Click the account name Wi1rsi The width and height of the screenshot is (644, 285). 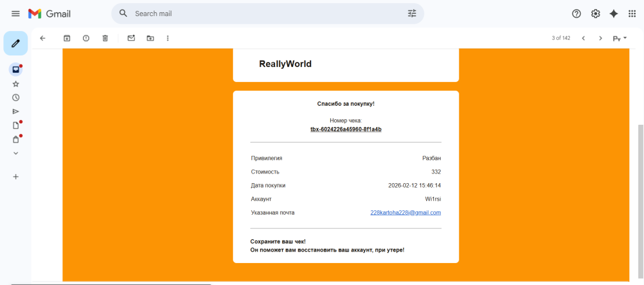tap(433, 199)
